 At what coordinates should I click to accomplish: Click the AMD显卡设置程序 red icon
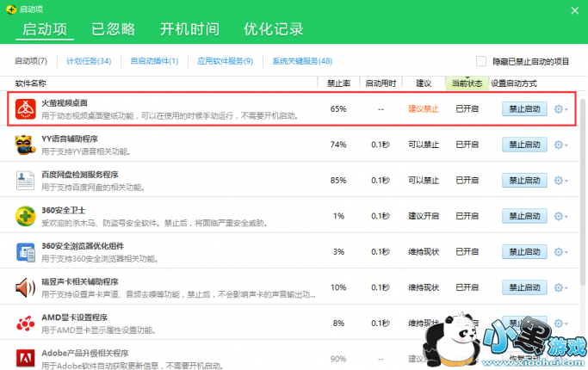26,324
